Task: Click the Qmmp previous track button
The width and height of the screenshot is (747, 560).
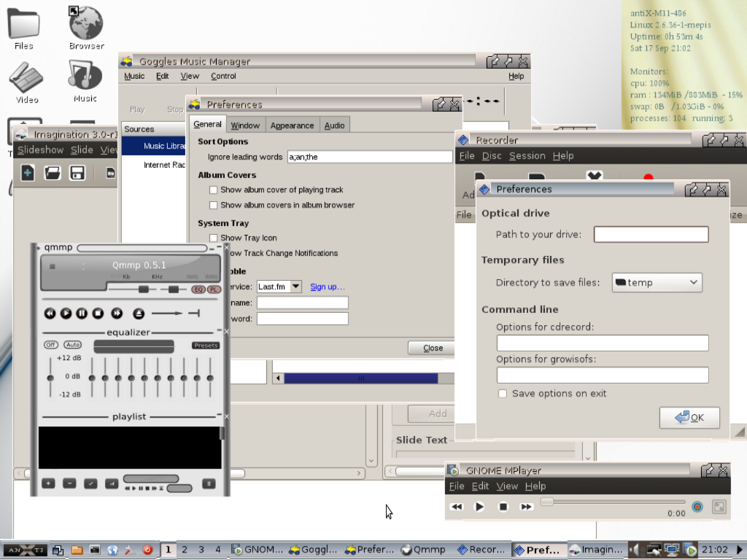Action: coord(50,314)
